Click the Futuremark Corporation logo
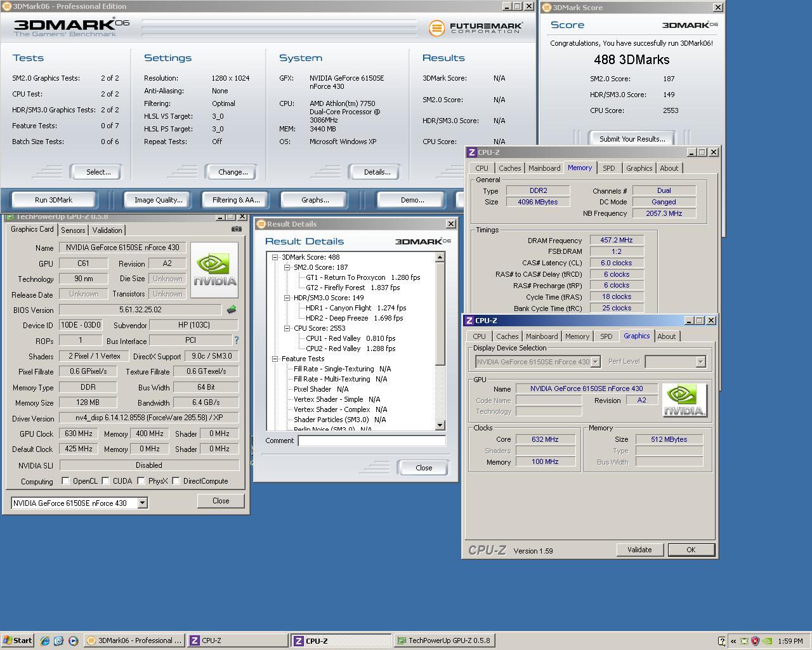 click(476, 28)
